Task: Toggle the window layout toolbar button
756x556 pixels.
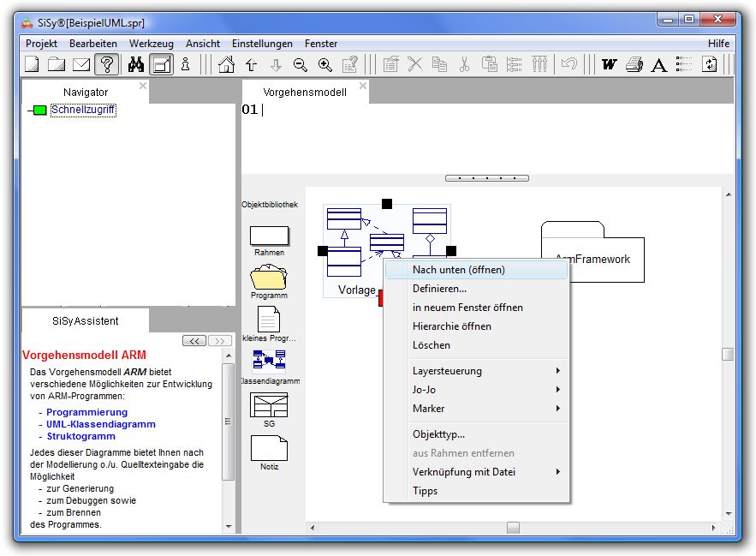Action: pyautogui.click(x=161, y=64)
